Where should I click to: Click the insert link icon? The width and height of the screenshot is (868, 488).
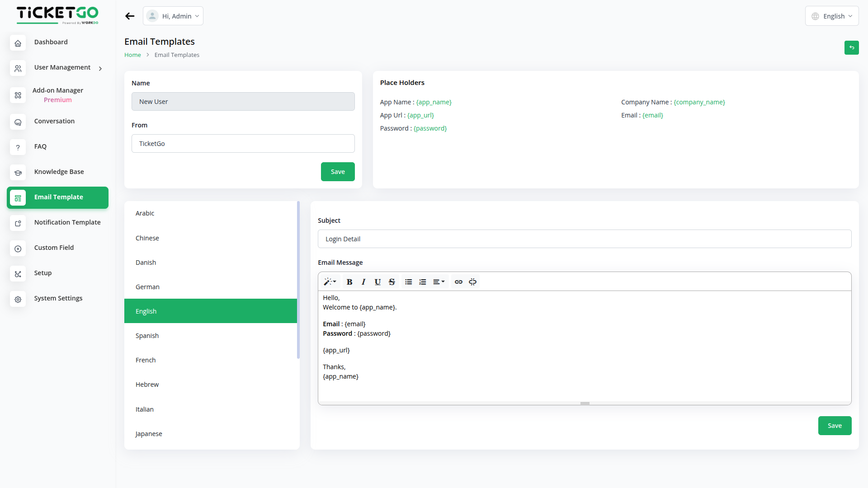coord(458,282)
